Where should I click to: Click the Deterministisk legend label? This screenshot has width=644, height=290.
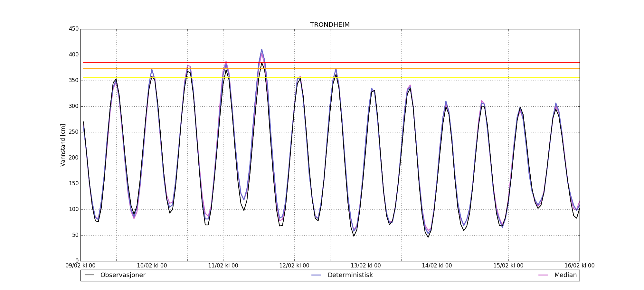click(350, 275)
